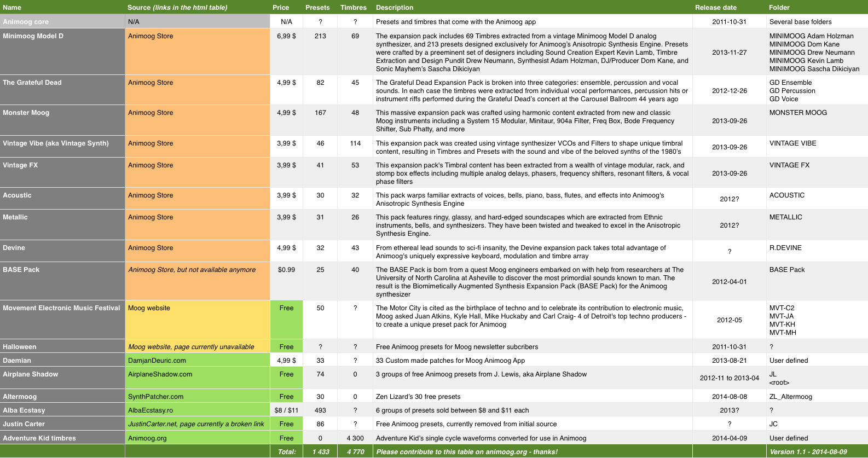Screen dimensions: 868x458
Task: Select the Adventure Kid timbres name cell
Action: 62,438
